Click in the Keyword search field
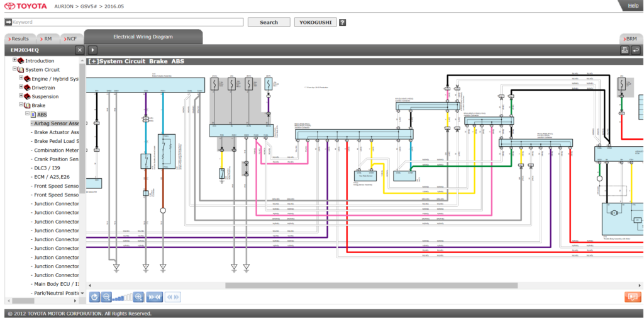 (127, 22)
